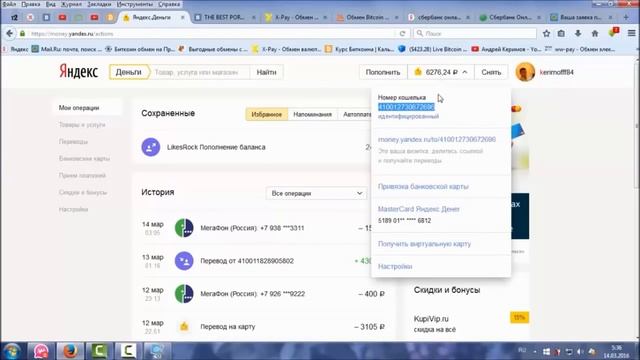The height and width of the screenshot is (360, 640).
Task: Click the highlighted wallet number 410012730672696
Action: (406, 107)
